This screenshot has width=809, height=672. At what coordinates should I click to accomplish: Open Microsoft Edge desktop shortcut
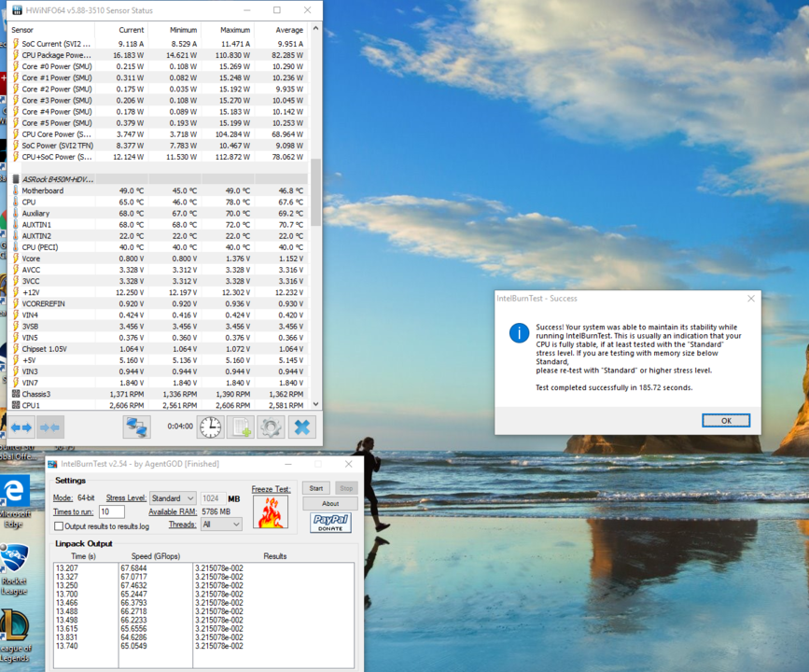click(x=14, y=501)
